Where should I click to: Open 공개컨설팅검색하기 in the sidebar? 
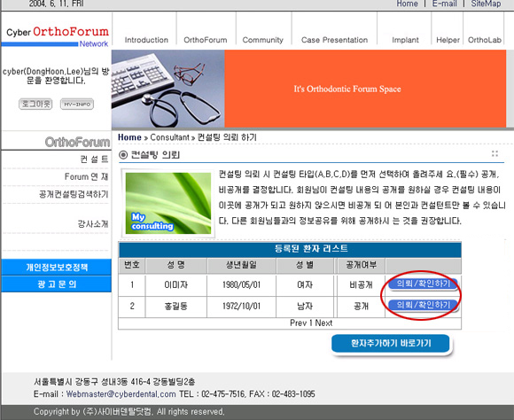74,194
